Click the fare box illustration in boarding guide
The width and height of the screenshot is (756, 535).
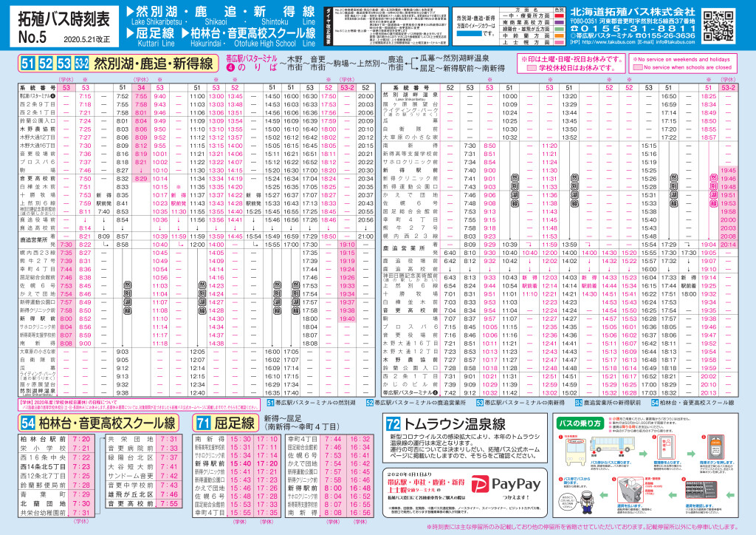(x=630, y=491)
